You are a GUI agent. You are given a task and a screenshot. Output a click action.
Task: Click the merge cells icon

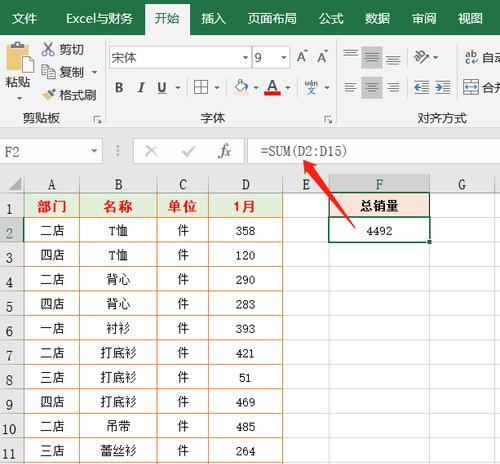[x=471, y=87]
